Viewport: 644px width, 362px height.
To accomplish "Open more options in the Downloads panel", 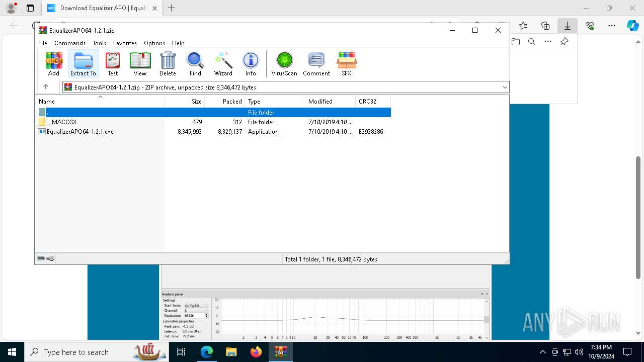I will click(x=548, y=42).
